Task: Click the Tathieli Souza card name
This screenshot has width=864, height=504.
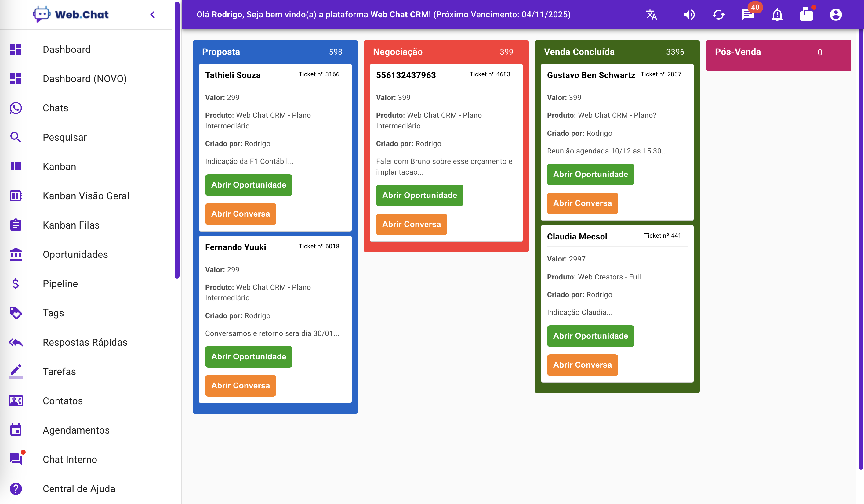Action: (x=233, y=75)
